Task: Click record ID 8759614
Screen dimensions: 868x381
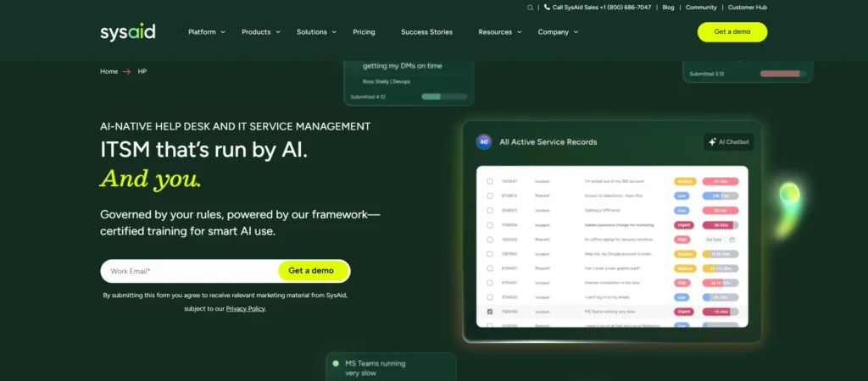Action: click(x=509, y=196)
